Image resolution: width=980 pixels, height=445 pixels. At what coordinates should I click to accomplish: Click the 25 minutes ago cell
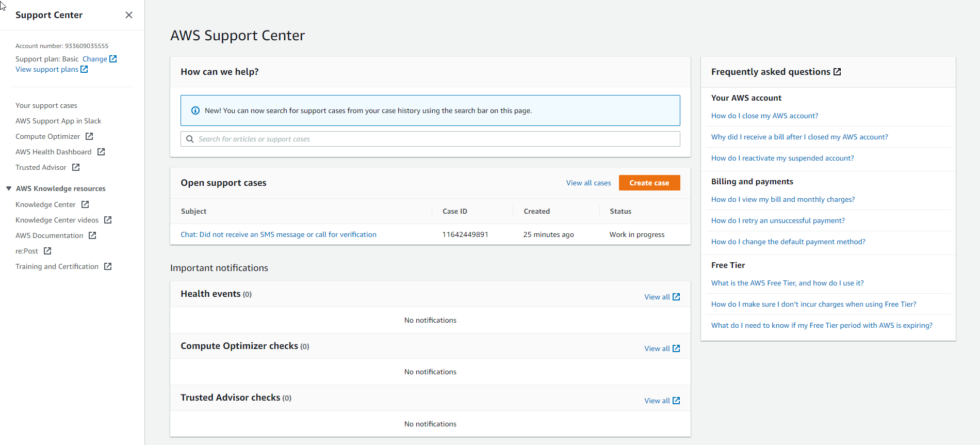(549, 234)
